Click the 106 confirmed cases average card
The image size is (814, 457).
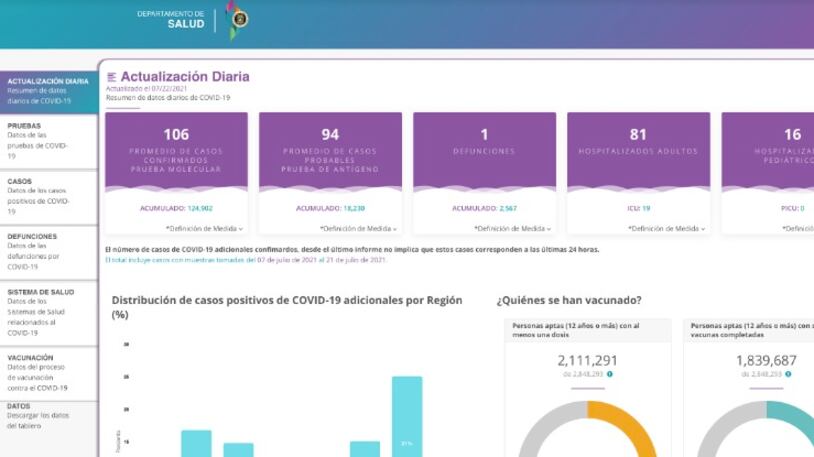[176, 150]
